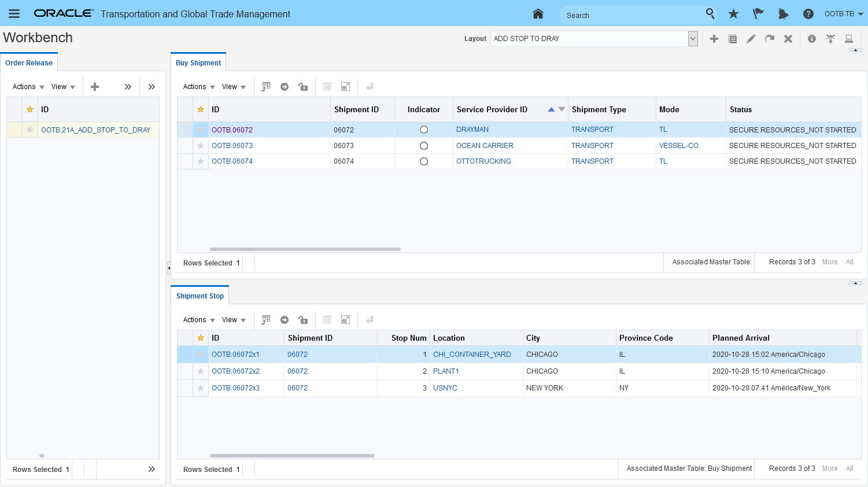This screenshot has width=868, height=487.
Task: Open the Layout dropdown ADD STOP TO DRAY
Action: click(693, 39)
